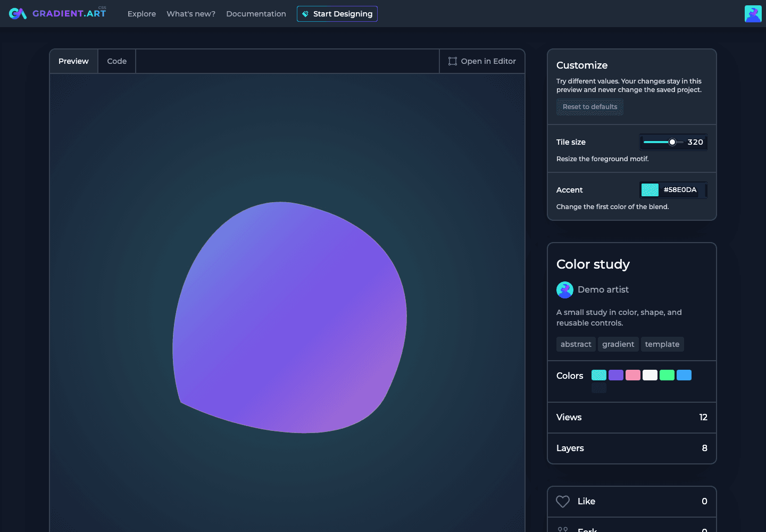Select the gradient tag
The image size is (766, 532).
pyautogui.click(x=618, y=344)
